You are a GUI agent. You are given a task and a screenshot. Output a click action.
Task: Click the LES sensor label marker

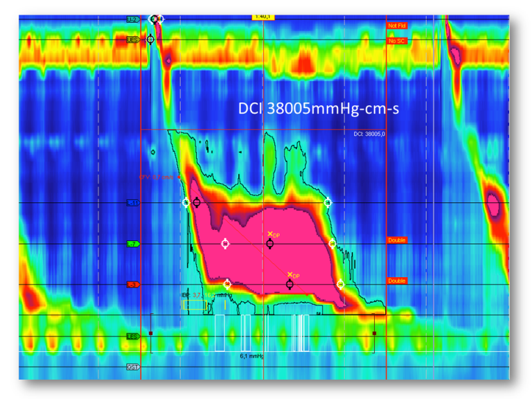[132, 337]
